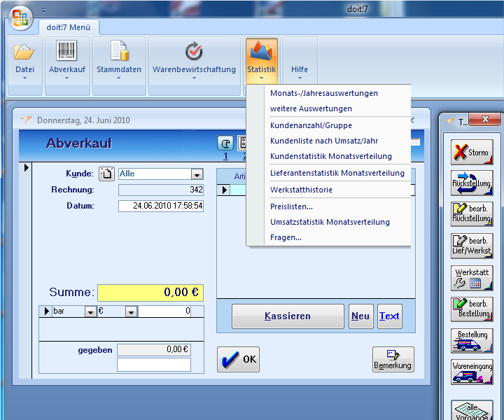The image size is (504, 420).
Task: Confirm with the OK checkmark button
Action: pos(238,359)
